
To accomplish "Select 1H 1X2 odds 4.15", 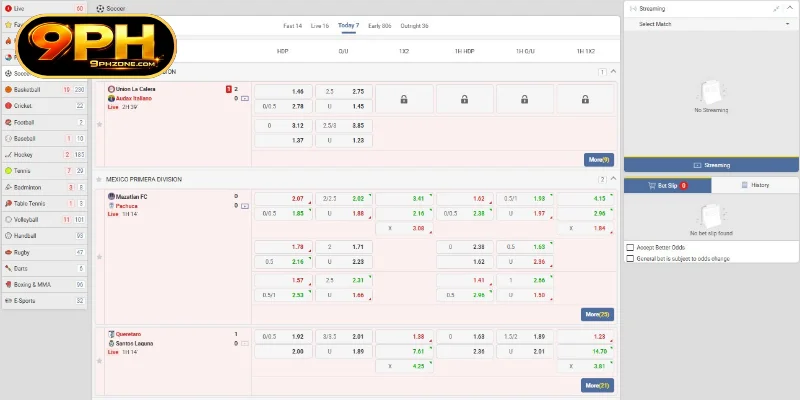I will point(585,198).
